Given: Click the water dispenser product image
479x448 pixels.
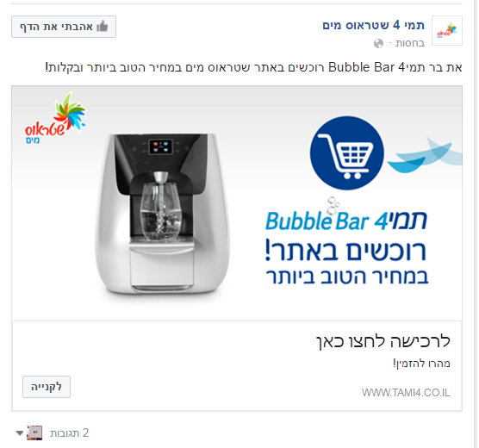Looking at the screenshot, I should pyautogui.click(x=162, y=214).
